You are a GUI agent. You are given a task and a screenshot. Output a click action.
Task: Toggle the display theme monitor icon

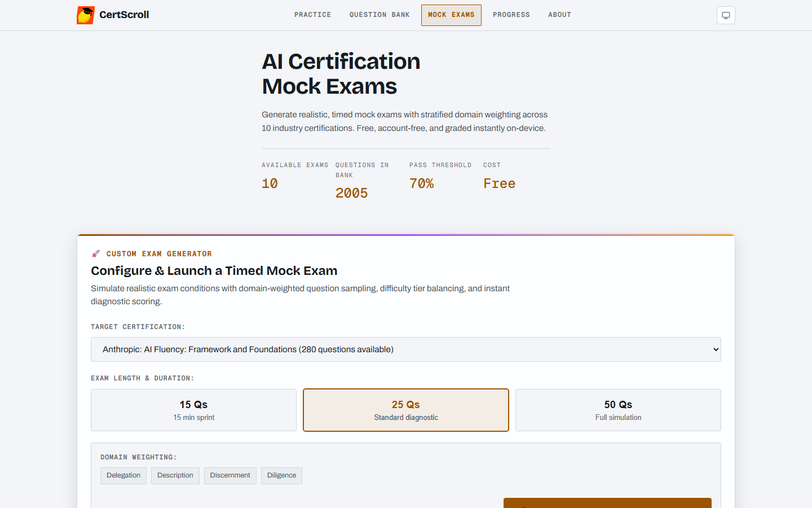pyautogui.click(x=726, y=15)
